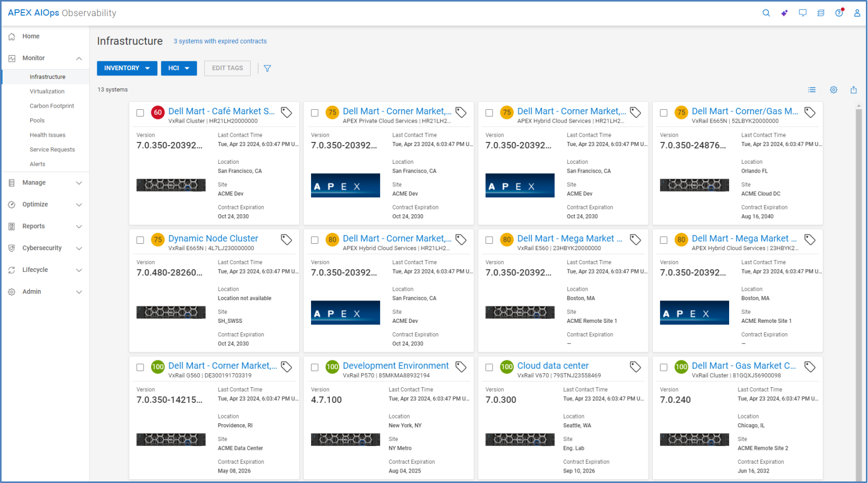868x483 pixels.
Task: Click the Monitor chart icon in sidebar
Action: (11, 58)
